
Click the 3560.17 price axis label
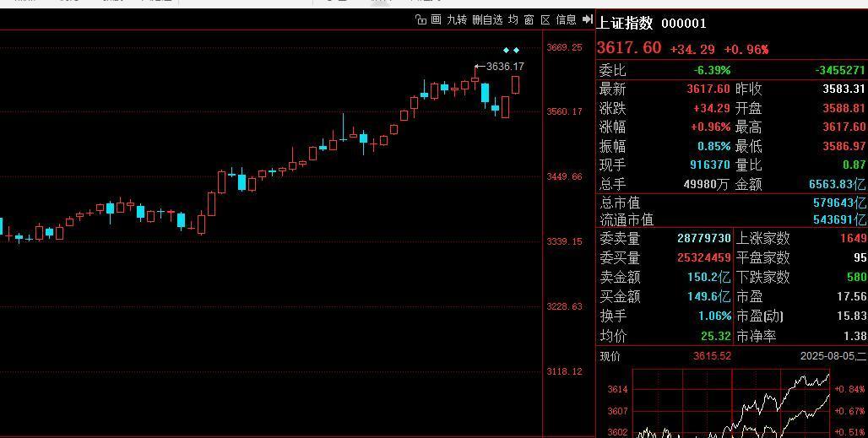(x=564, y=111)
